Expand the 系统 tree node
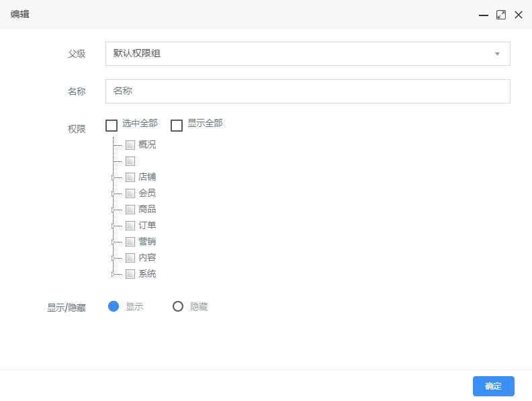 (113, 274)
